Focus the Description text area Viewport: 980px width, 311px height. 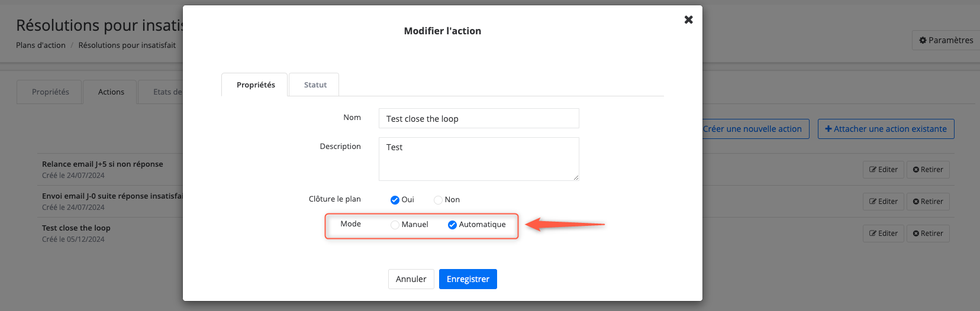(478, 159)
